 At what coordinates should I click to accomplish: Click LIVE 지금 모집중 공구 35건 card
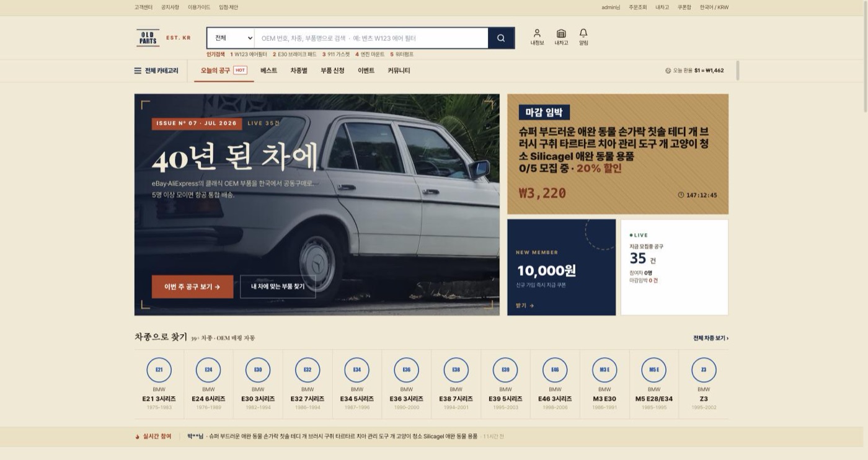click(675, 267)
